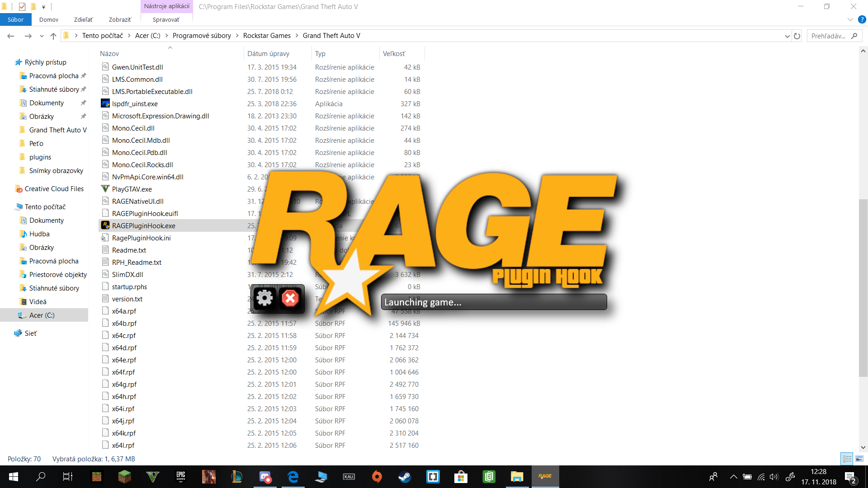Switch to the Zobraziť ribbon tab

(x=120, y=19)
